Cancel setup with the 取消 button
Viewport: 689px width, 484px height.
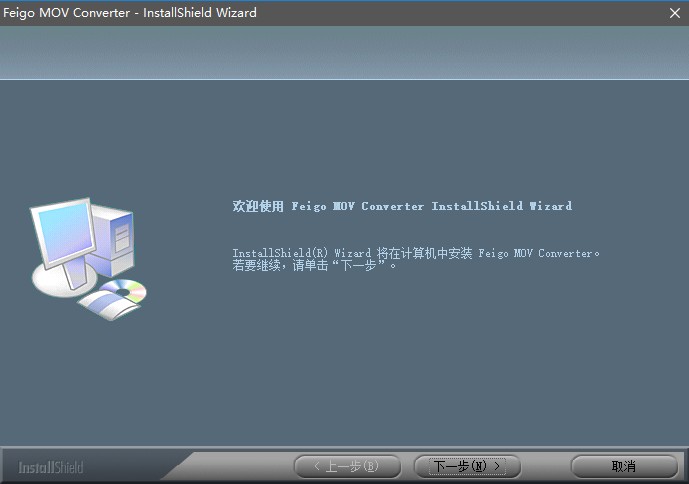pos(623,466)
